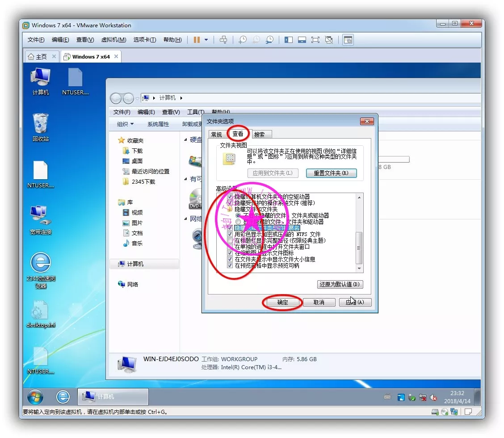
Task: Open the snapshot manager icon in toolbar
Action: click(x=269, y=40)
